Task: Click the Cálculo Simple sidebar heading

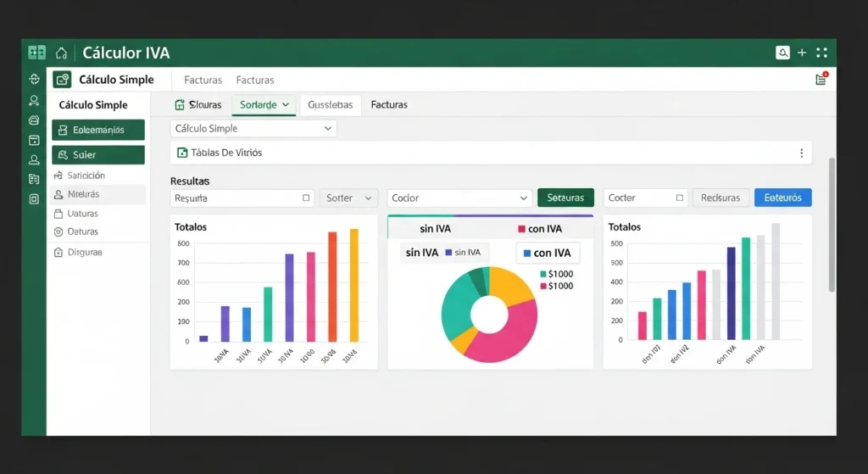Action: 93,105
